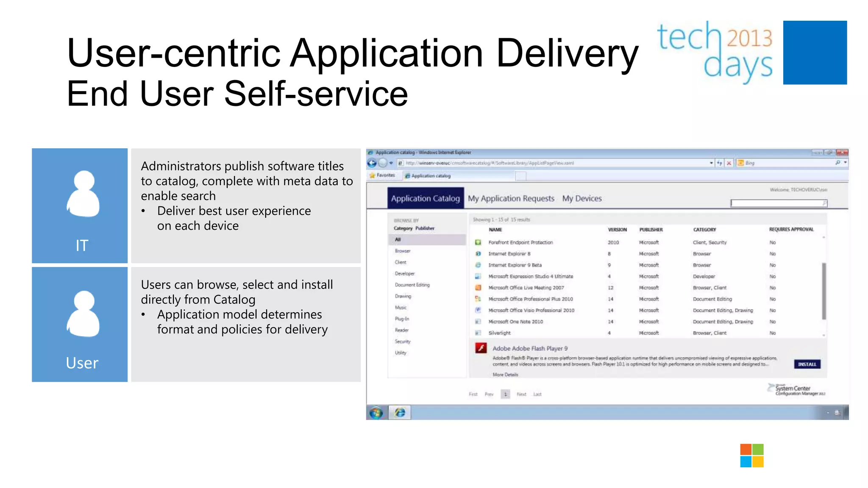
Task: Select the Reader category filter
Action: (x=402, y=330)
